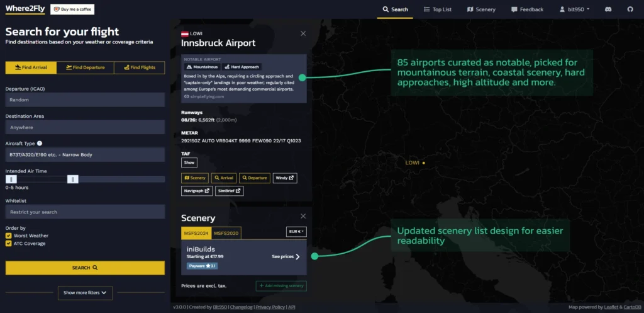Click the Aircraft Type help info icon
The image size is (644, 313).
(40, 144)
